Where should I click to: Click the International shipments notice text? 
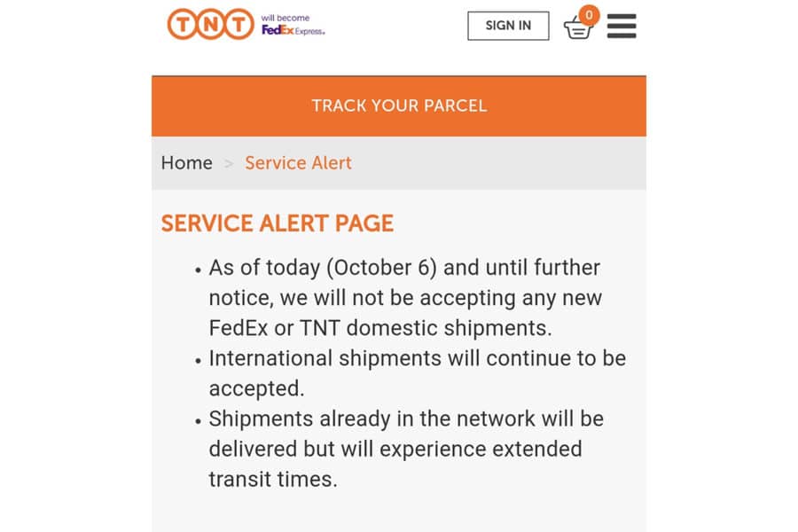(418, 373)
